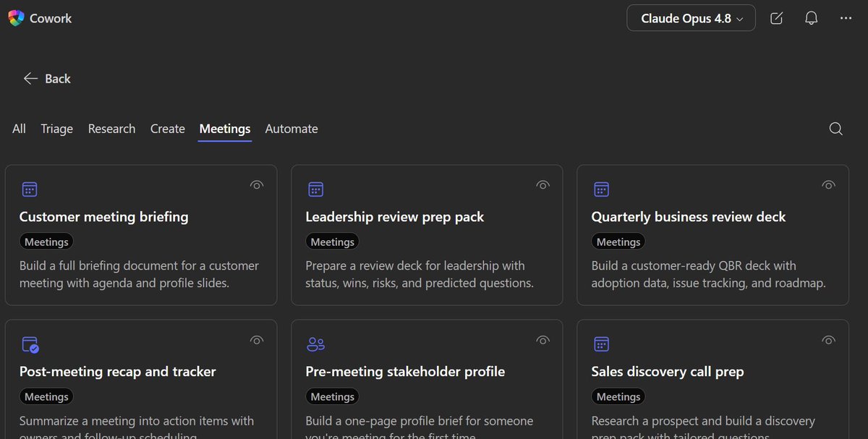Viewport: 868px width, 439px height.
Task: Click description 'Build a one-page profile brief'
Action: point(420,427)
